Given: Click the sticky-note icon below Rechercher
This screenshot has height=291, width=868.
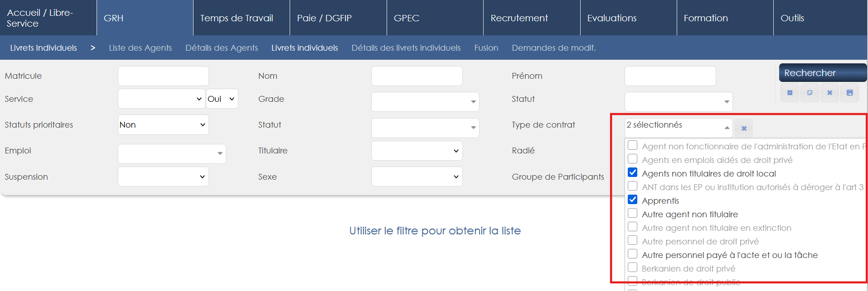Looking at the screenshot, I should click(810, 93).
